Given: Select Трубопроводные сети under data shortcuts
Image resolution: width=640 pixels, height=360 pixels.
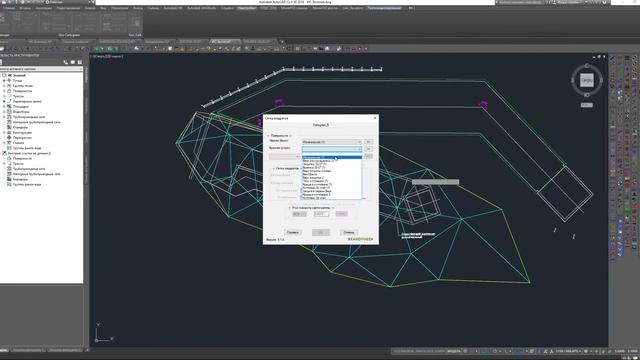Looking at the screenshot, I should tap(29, 169).
